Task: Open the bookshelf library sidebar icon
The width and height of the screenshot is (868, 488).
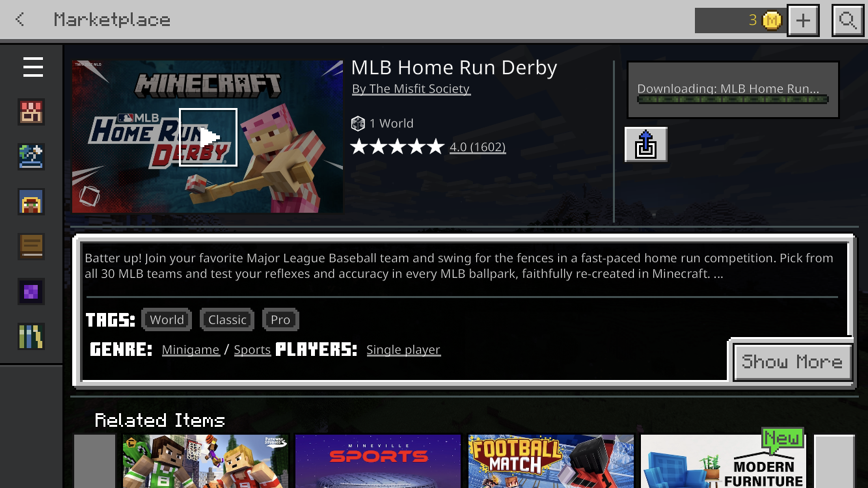Action: coord(31,336)
